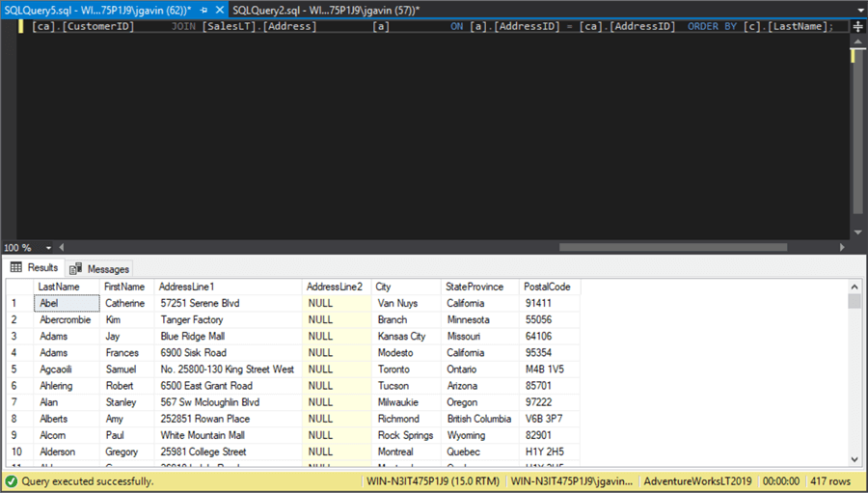Select row header 5 in results

20,369
